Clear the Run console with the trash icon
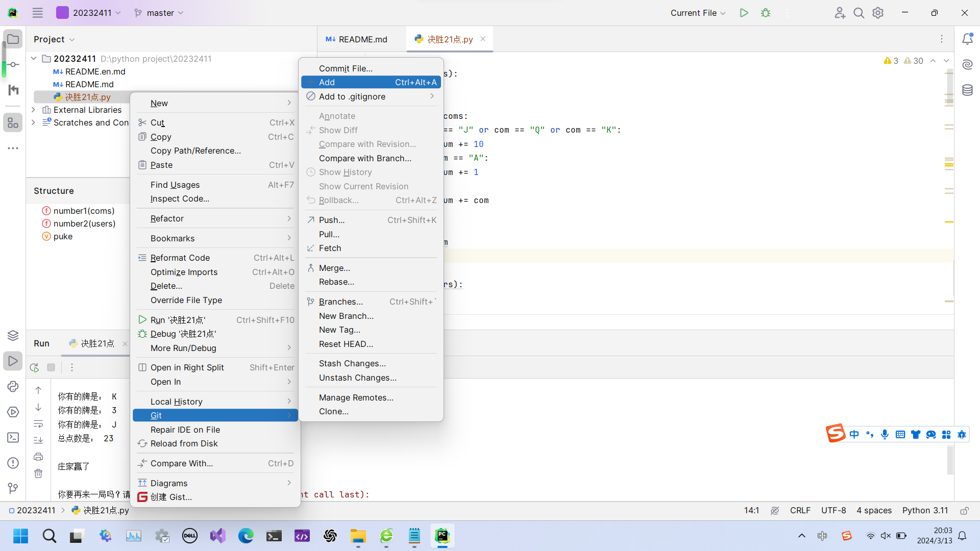 [x=38, y=473]
